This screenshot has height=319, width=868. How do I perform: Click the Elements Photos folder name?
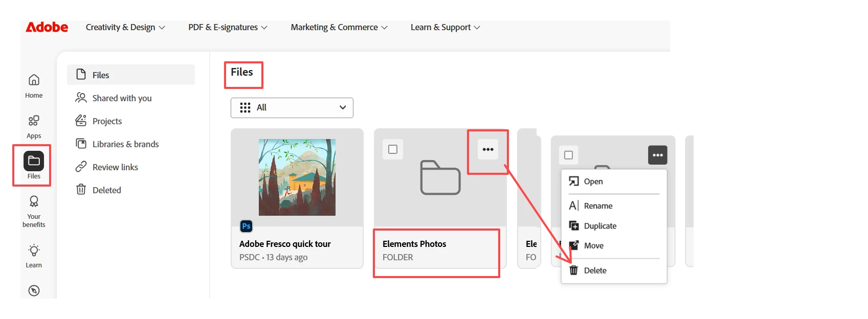(x=414, y=244)
